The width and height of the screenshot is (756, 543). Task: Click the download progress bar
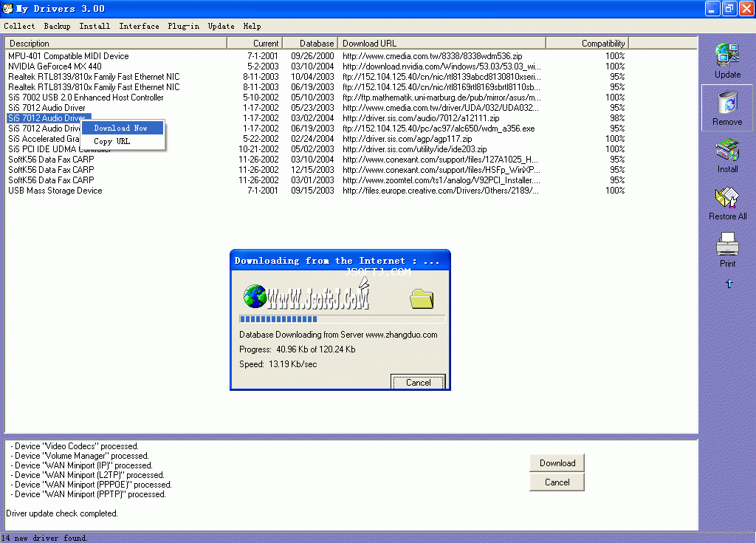tap(342, 319)
